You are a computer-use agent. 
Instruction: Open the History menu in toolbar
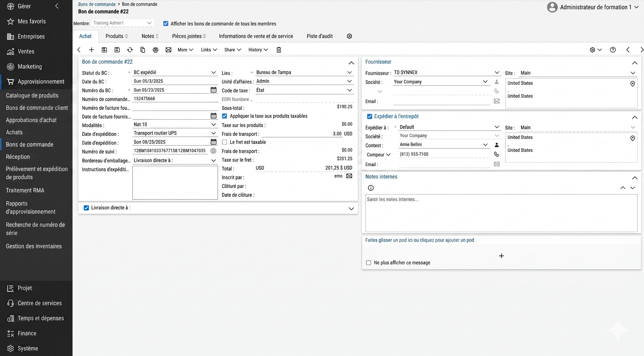click(258, 50)
